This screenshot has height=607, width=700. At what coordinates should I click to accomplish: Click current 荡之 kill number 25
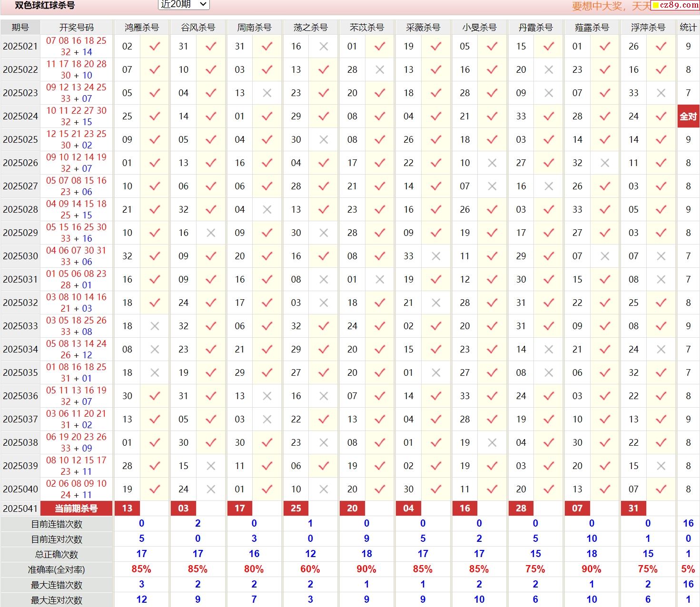[296, 508]
